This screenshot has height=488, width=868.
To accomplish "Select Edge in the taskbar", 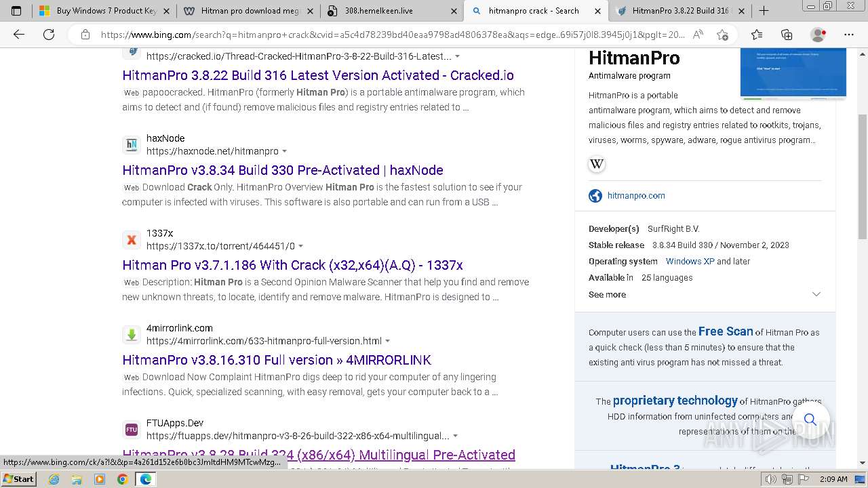I will [x=146, y=479].
